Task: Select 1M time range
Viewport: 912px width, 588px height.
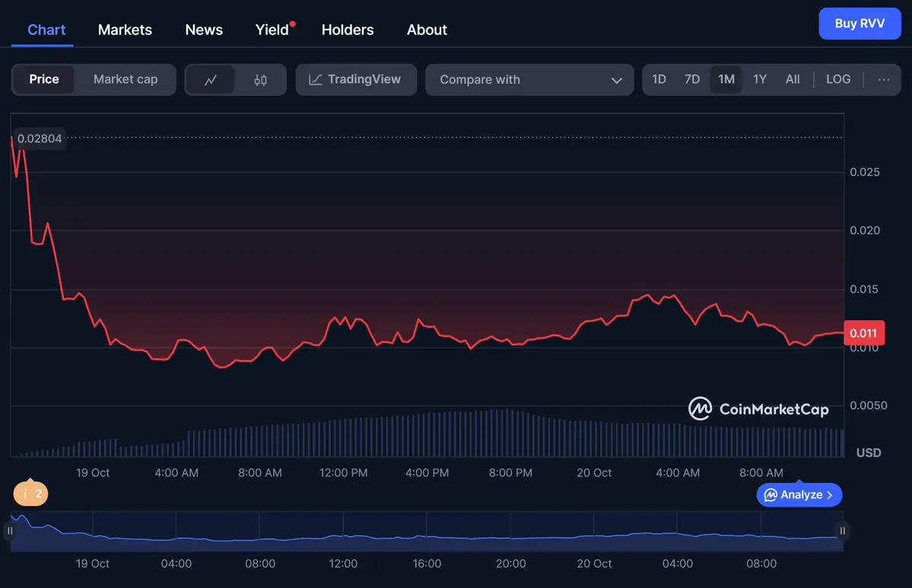Action: point(726,79)
